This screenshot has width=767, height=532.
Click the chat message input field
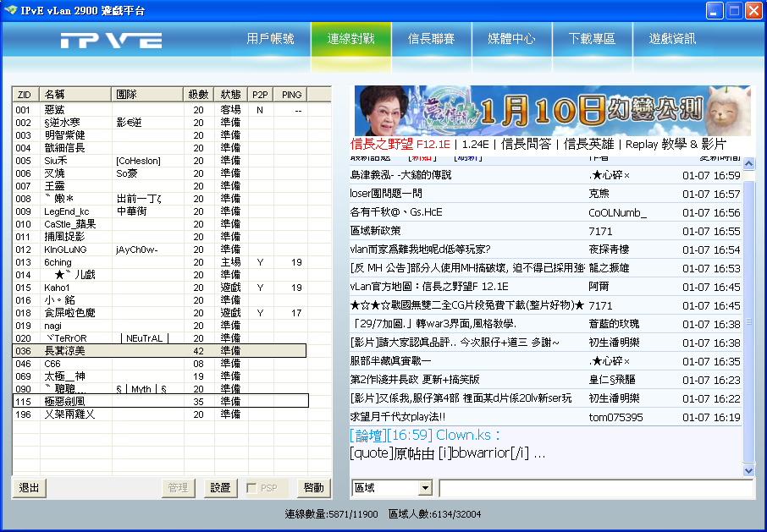click(x=595, y=488)
